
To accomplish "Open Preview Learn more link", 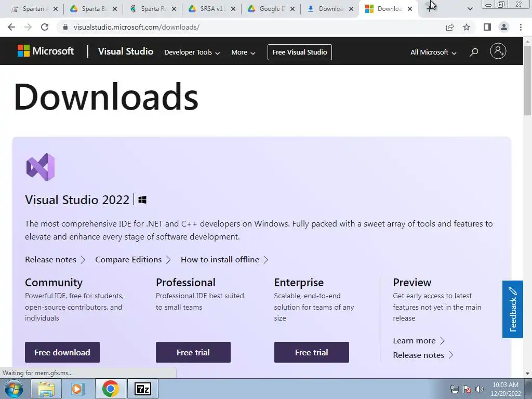I will tap(419, 341).
